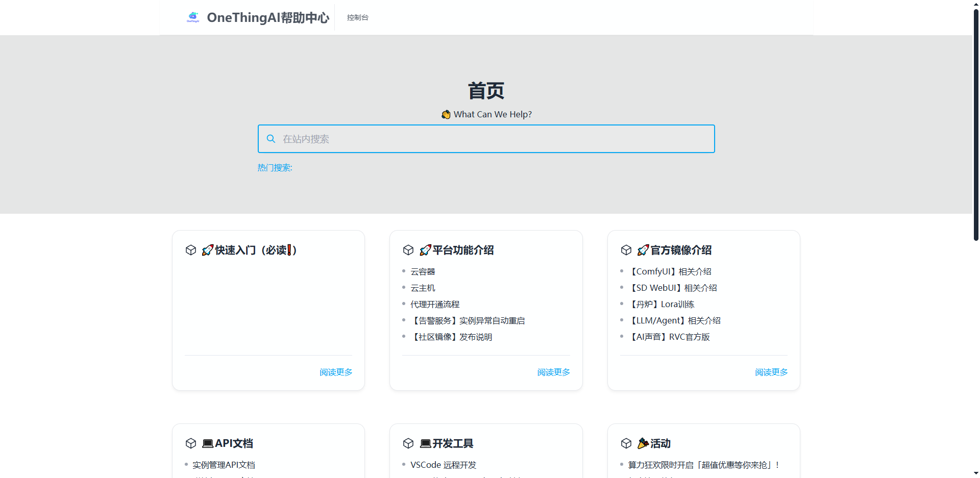Click 阅读更多 in 平台功能介绍 card
Viewport: 980px width, 478px height.
coord(553,372)
